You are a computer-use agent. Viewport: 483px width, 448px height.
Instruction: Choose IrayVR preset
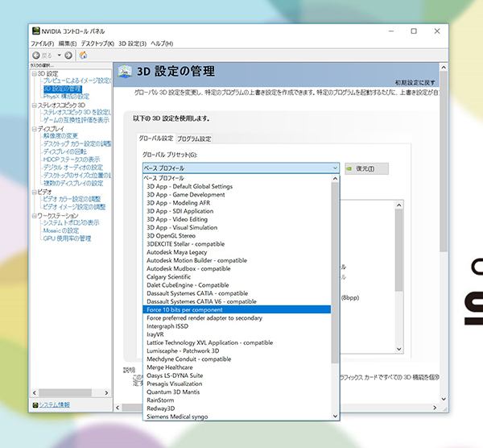[x=237, y=334]
